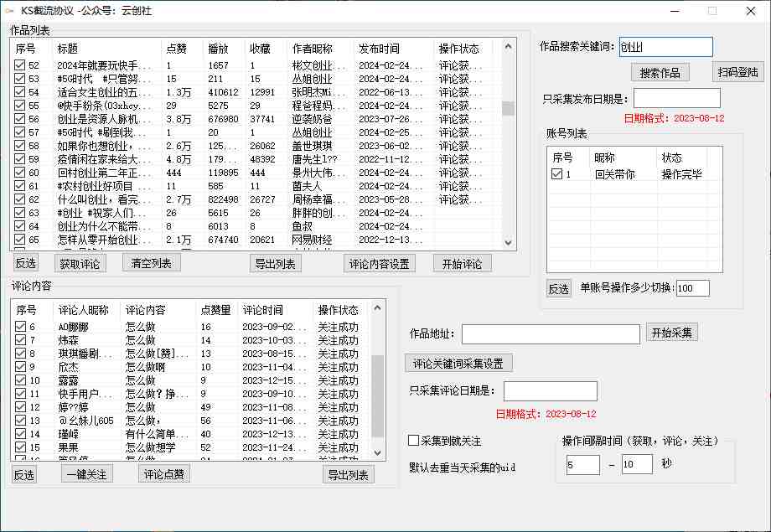Screen dimensions: 771x532
Task: Click 反选 in the 账号列表 panel
Action: (558, 287)
